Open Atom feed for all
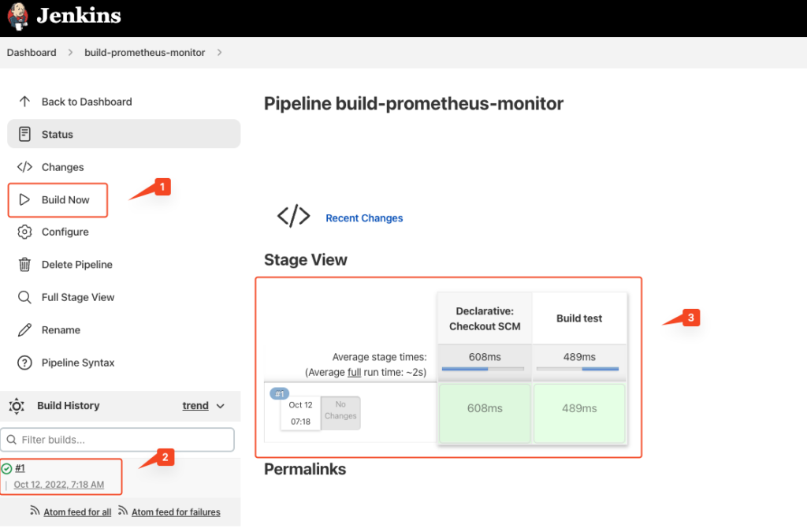The height and width of the screenshot is (532, 807). 77,512
